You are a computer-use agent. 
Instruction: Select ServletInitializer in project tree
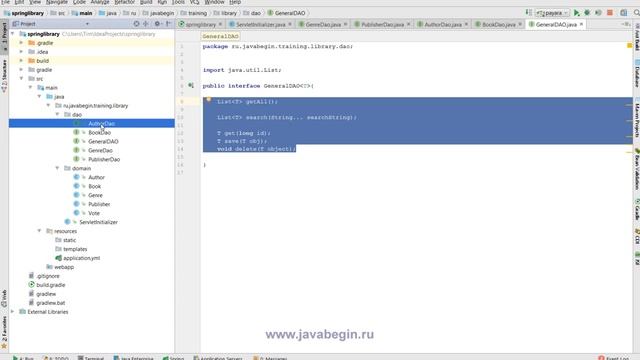[x=98, y=222]
